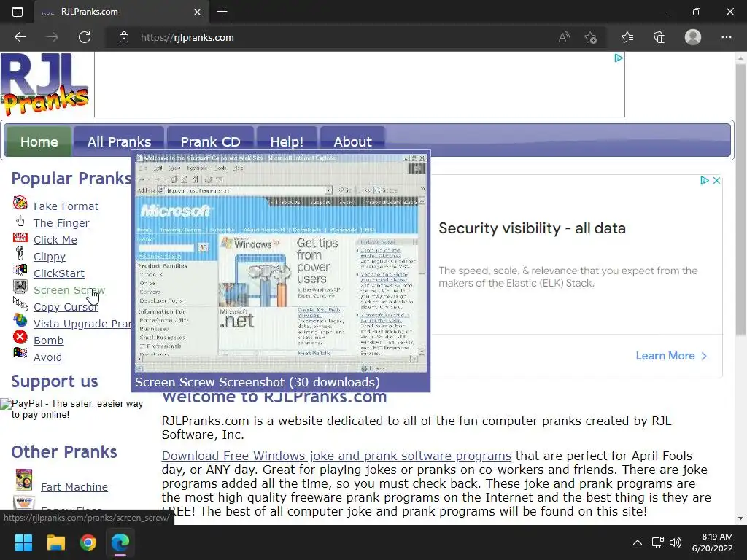Viewport: 747px width, 560px height.
Task: Click AdChoices icon on side ad
Action: pyautogui.click(x=705, y=181)
